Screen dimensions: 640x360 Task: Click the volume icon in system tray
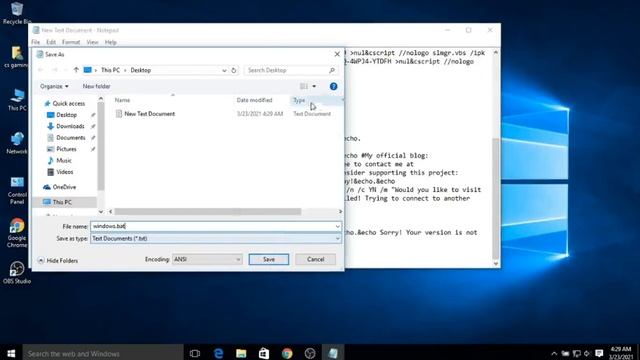coord(587,353)
